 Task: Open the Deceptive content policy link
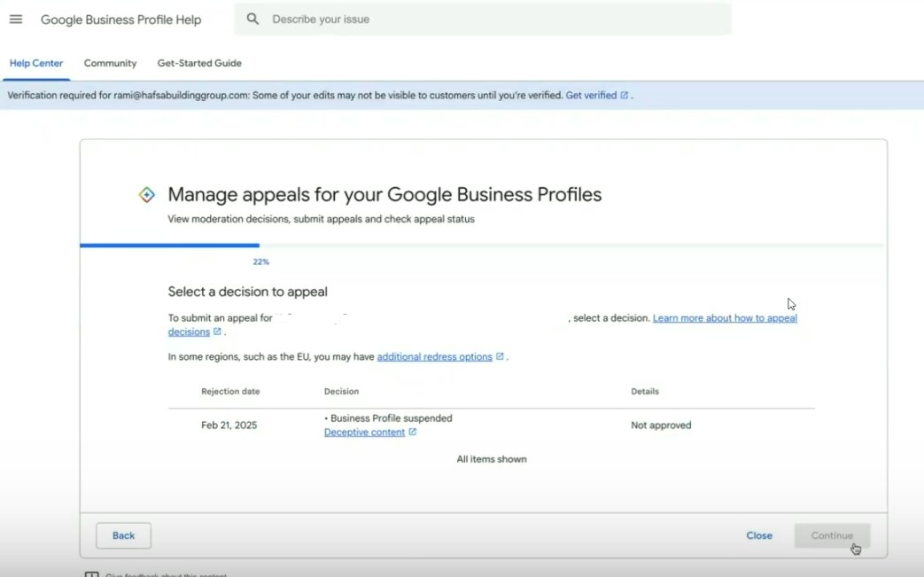click(364, 432)
